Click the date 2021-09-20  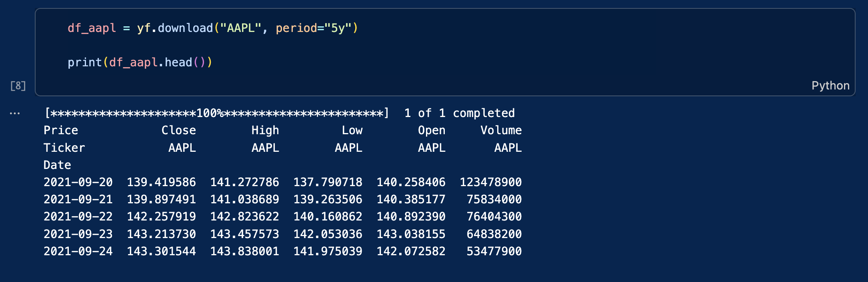pyautogui.click(x=78, y=183)
